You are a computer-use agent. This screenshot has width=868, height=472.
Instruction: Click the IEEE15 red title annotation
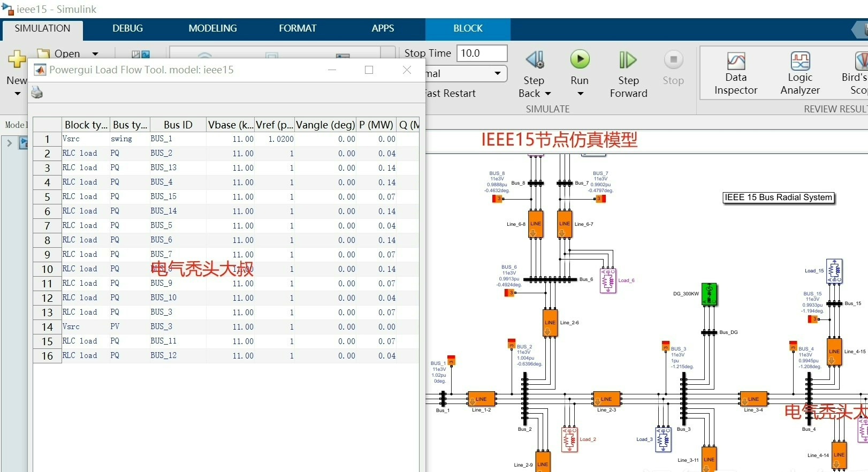(559, 140)
